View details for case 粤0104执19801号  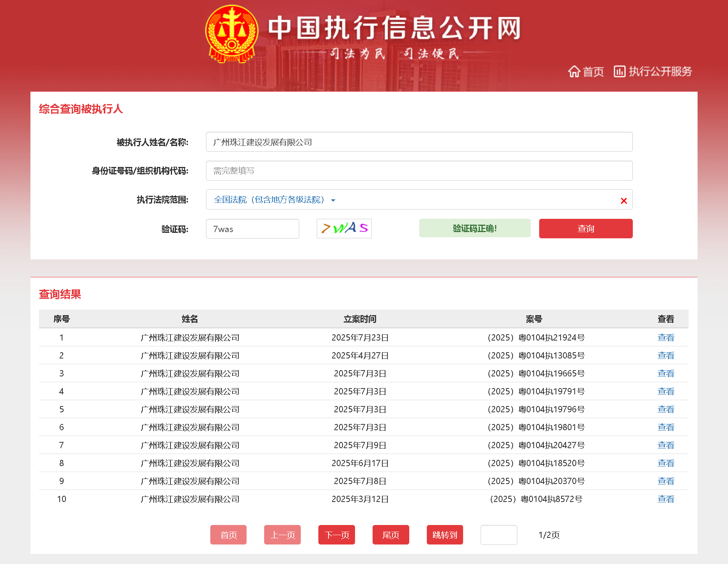[x=666, y=427]
